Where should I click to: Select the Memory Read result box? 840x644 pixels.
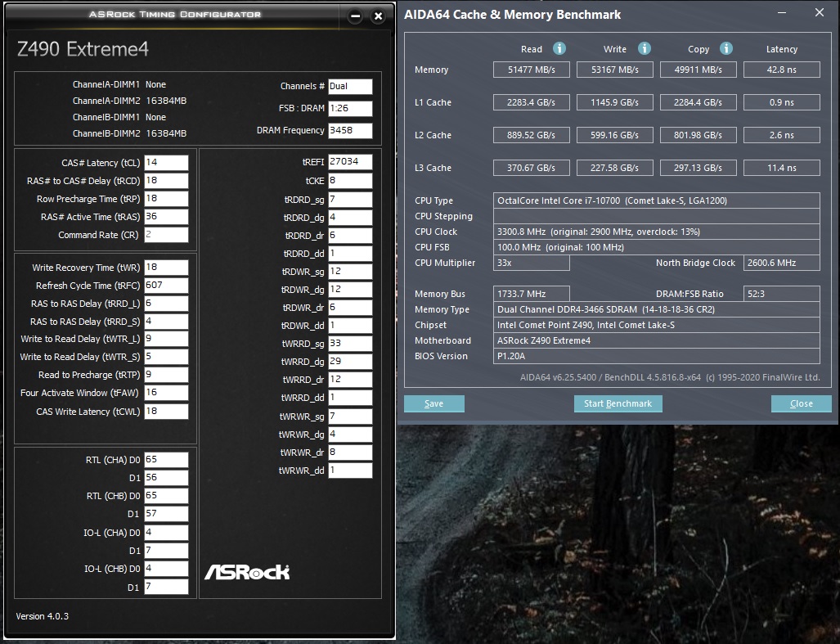click(x=531, y=70)
